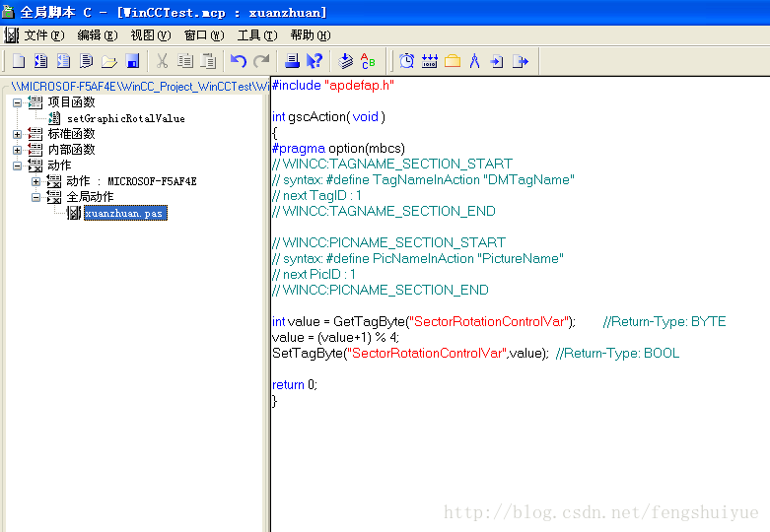Viewport: 770px width, 532px height.
Task: Expand the 标准函数 tree node
Action: [17, 134]
